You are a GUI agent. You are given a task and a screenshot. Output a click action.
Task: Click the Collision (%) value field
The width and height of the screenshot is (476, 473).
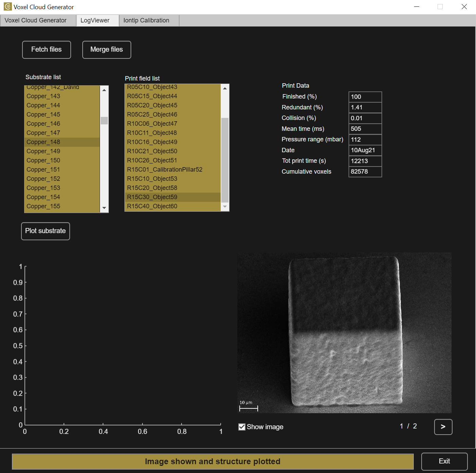click(365, 118)
